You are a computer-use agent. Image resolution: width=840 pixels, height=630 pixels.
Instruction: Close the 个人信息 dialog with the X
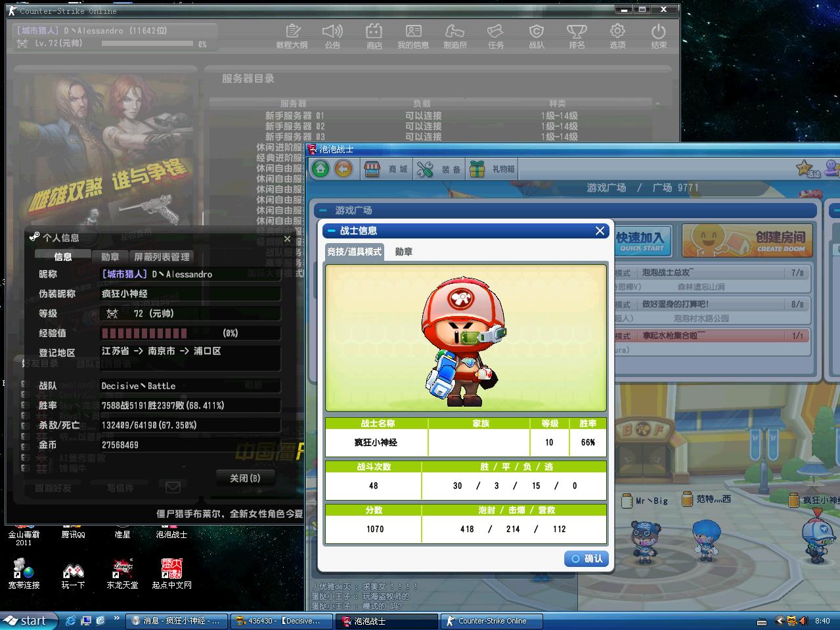pos(287,238)
